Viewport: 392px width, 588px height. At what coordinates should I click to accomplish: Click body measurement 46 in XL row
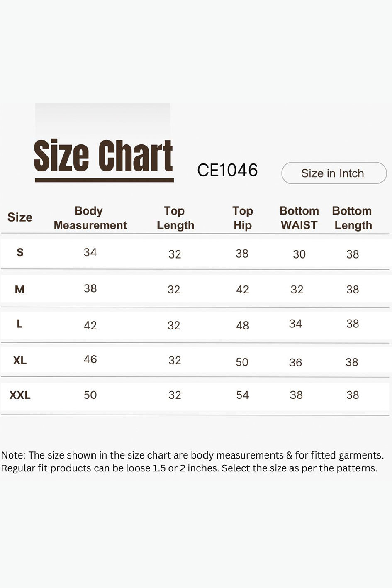click(x=90, y=359)
